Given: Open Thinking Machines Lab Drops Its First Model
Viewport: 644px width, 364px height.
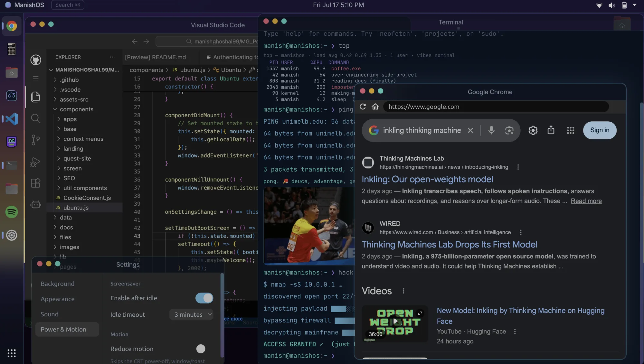Looking at the screenshot, I should point(450,245).
